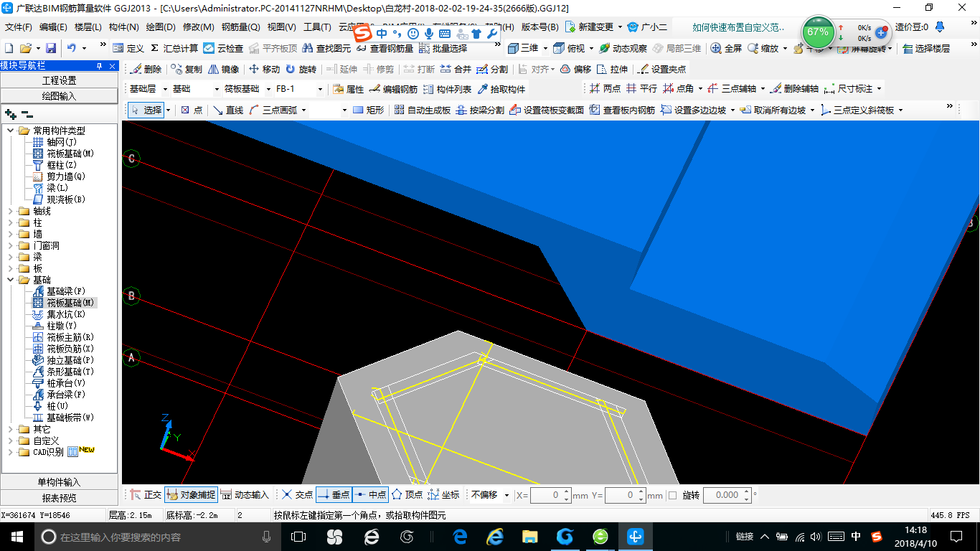Select the 移动 move tool
Image resolution: width=980 pixels, height=551 pixels.
click(264, 70)
